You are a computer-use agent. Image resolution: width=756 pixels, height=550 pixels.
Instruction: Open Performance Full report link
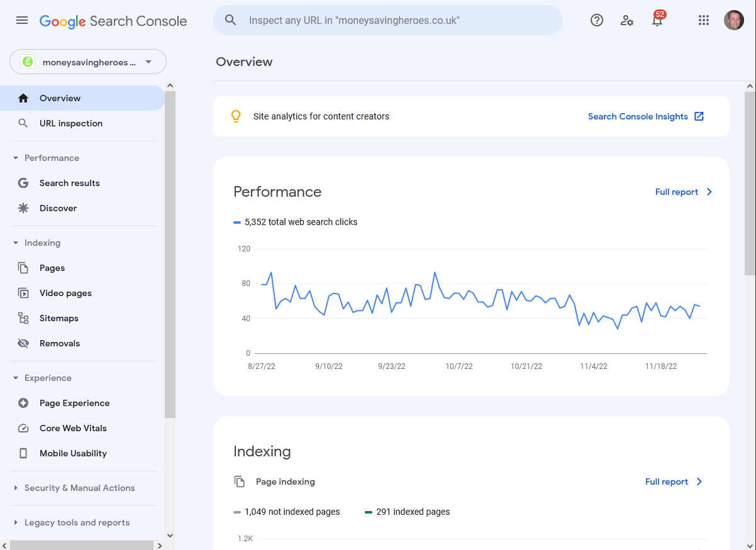point(683,192)
